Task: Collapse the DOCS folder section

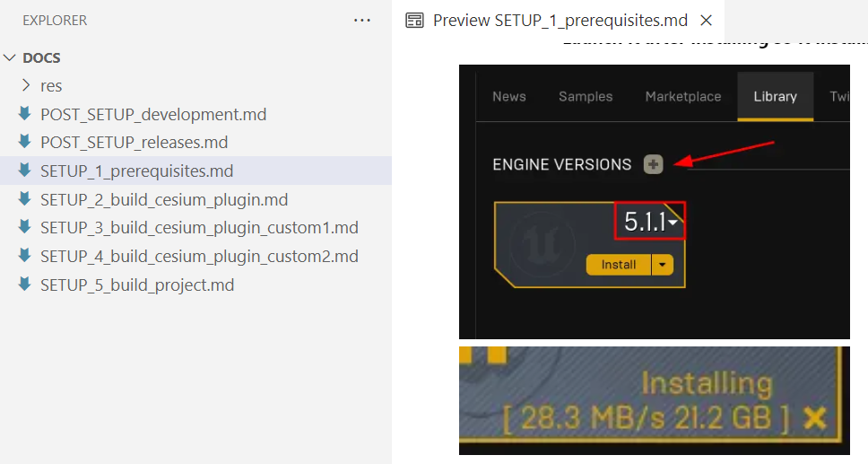Action: (x=11, y=57)
